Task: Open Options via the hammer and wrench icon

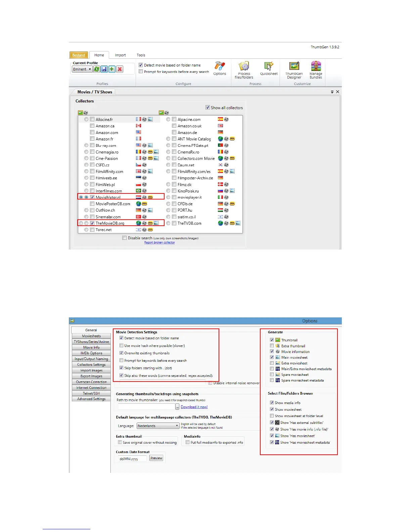Action: (x=220, y=68)
